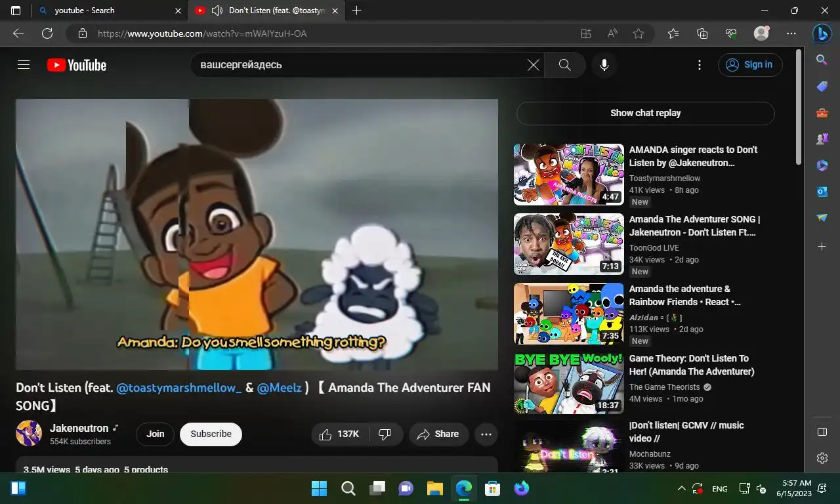This screenshot has height=504, width=840.
Task: Open Toastymarshmellow channel name in suggestions
Action: [665, 178]
